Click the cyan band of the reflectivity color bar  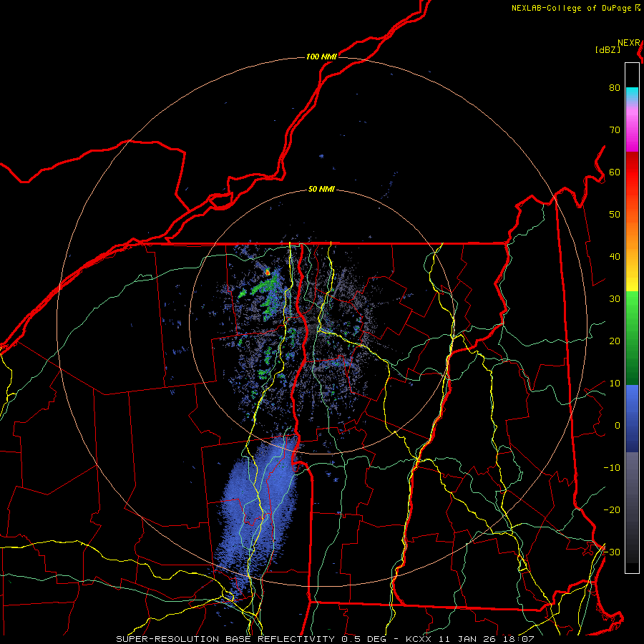click(x=632, y=94)
